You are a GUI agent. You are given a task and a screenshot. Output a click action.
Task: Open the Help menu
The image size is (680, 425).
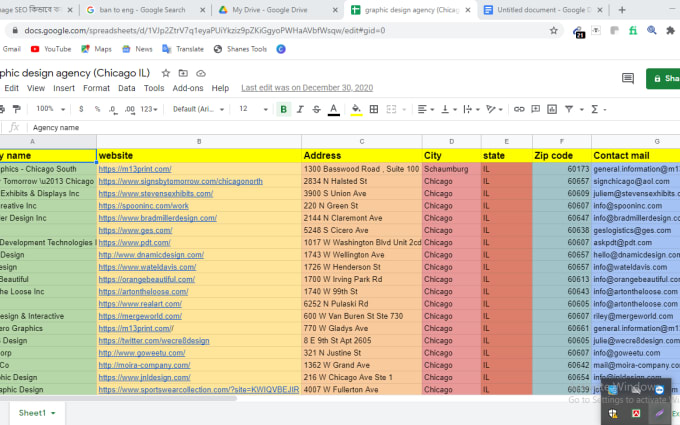[x=220, y=88]
